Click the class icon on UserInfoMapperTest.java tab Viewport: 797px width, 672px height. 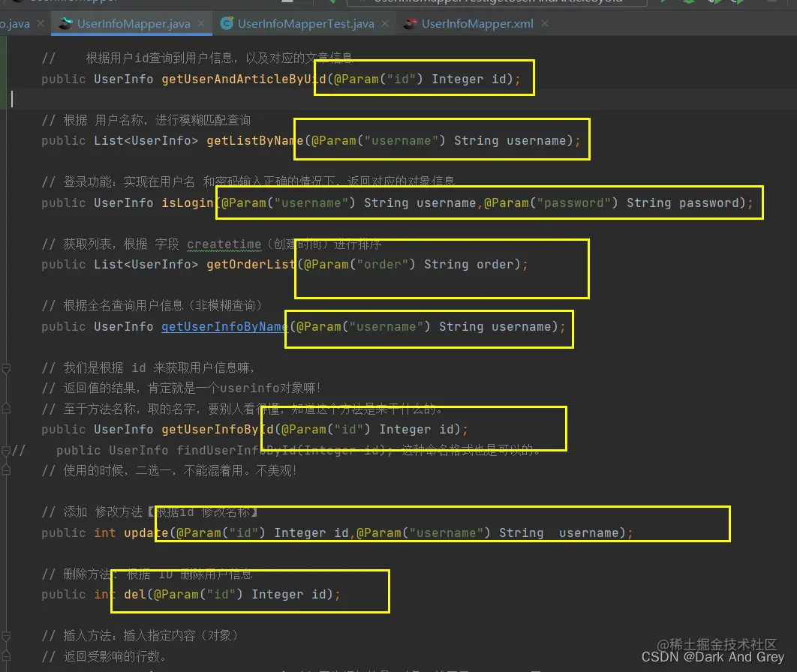click(x=227, y=23)
